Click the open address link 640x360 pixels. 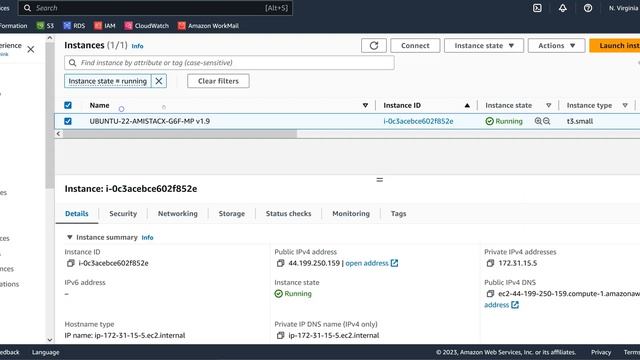[x=367, y=263]
